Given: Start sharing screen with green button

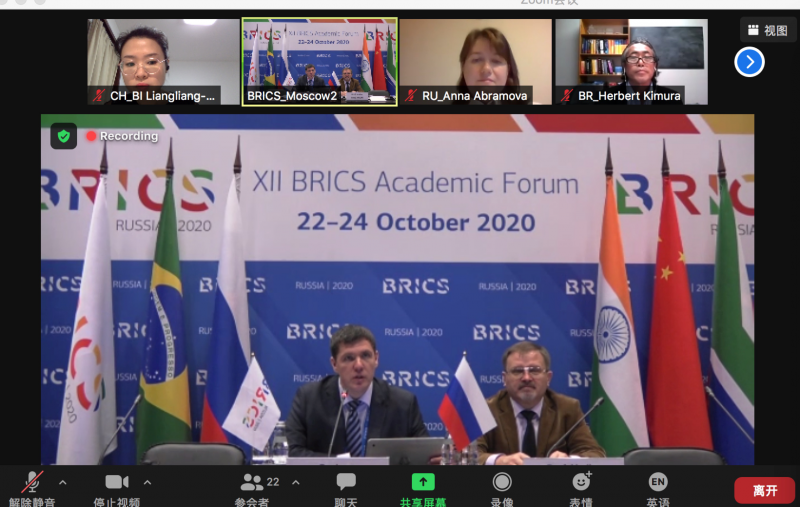Looking at the screenshot, I should coord(423,482).
